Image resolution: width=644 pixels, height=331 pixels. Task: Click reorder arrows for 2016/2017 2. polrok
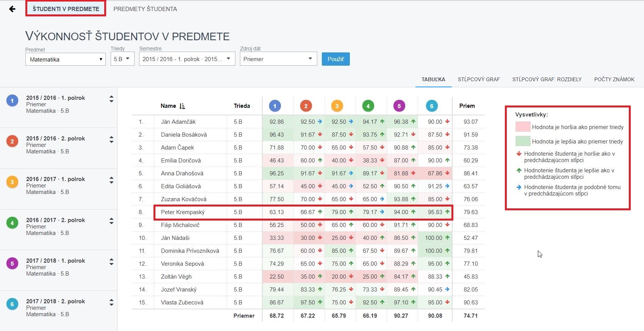(x=111, y=221)
